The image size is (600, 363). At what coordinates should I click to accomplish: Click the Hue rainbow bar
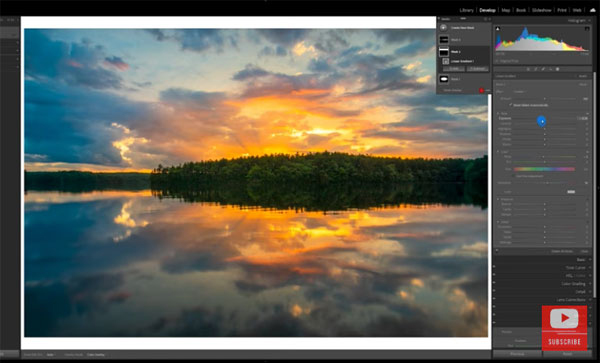544,169
